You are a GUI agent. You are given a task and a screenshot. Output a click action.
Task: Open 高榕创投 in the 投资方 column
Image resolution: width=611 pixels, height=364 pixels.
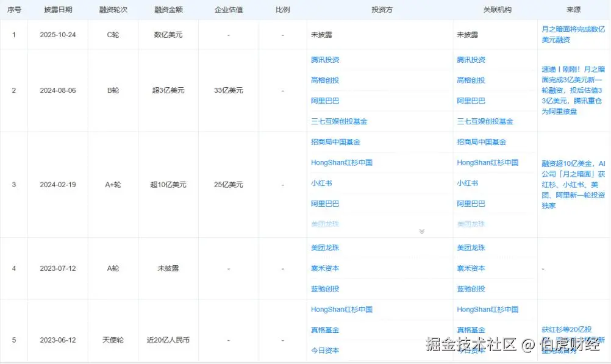[325, 80]
